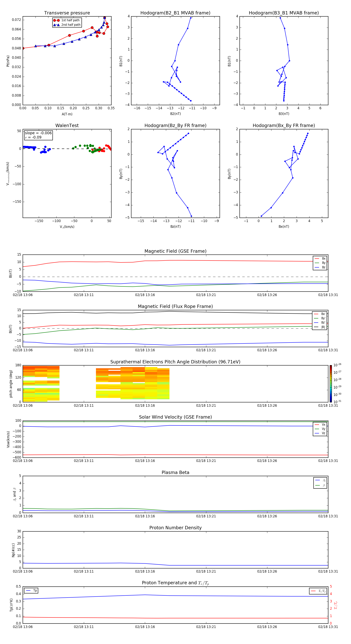Click the 'Solar Wind Velocity (GSE Frame)' title
Screen dimensions: 351x644
[175, 417]
